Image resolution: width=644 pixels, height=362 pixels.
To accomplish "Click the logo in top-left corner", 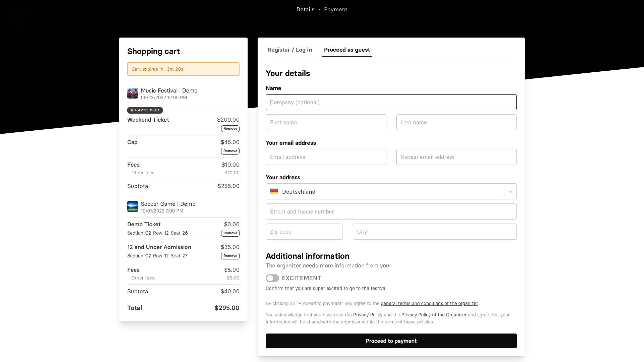I will pyautogui.click(x=19, y=18).
